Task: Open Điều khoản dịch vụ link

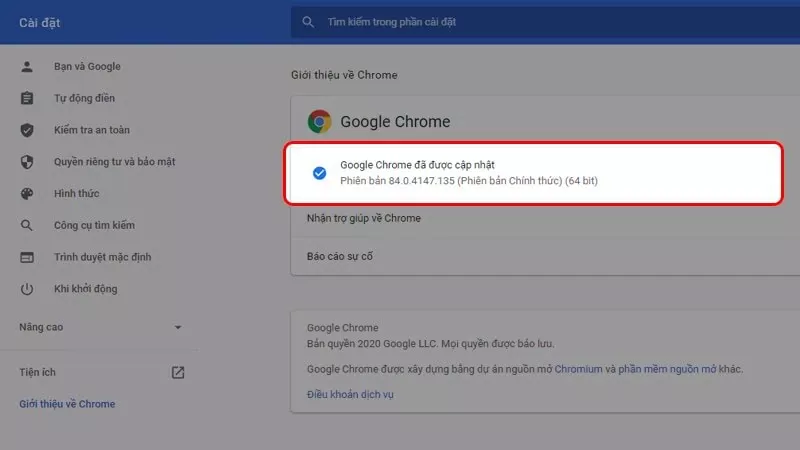Action: pos(350,394)
